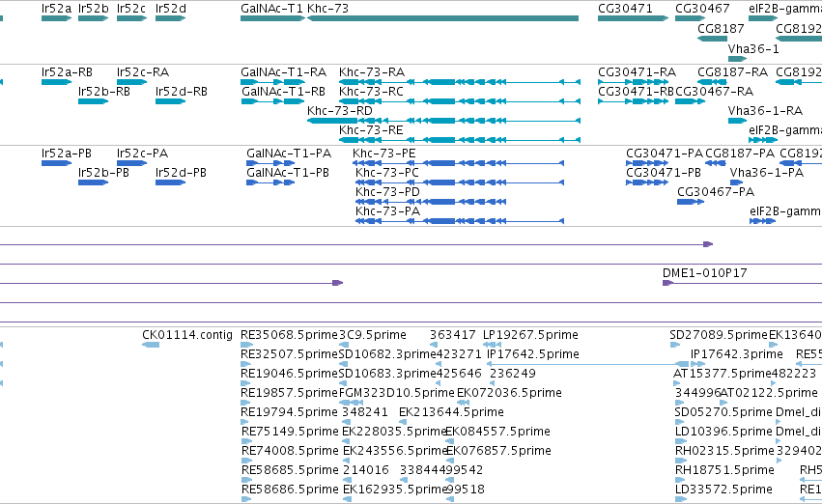The width and height of the screenshot is (822, 504).
Task: Open the CG8187 gene label
Action: coord(721,28)
